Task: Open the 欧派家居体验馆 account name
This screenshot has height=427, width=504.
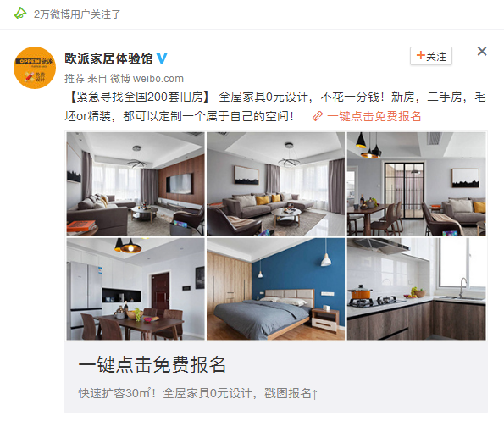Action: point(109,58)
